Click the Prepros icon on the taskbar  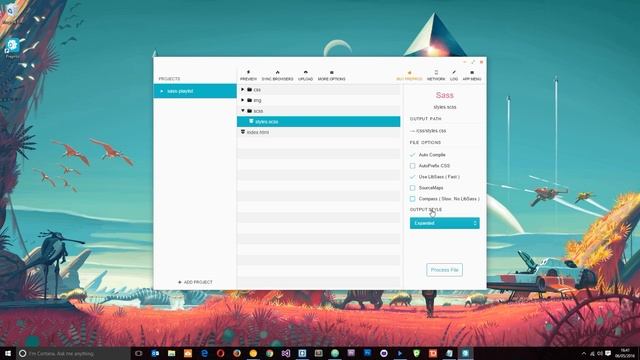coord(465,353)
